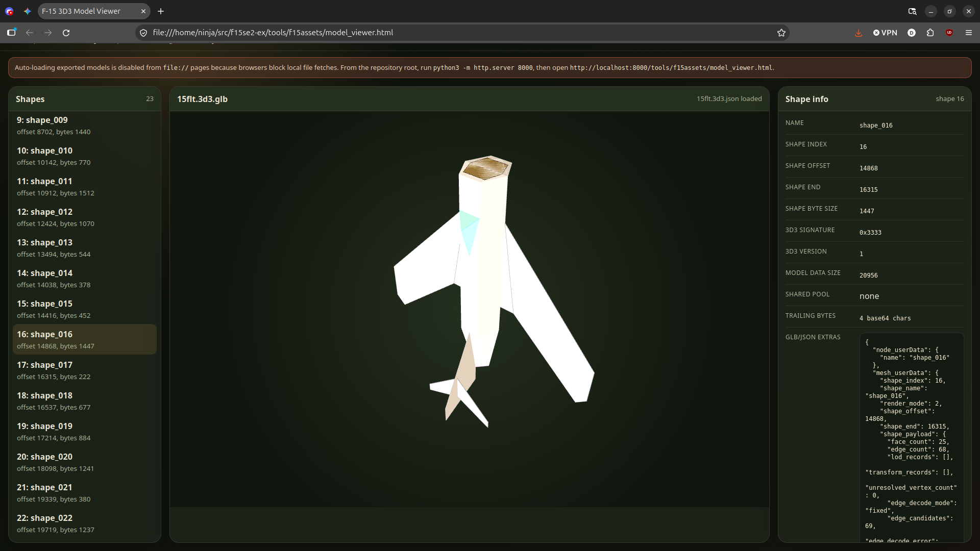This screenshot has height=551, width=980.
Task: Close the F-15 3D3 Model Viewer tab
Action: [x=143, y=11]
